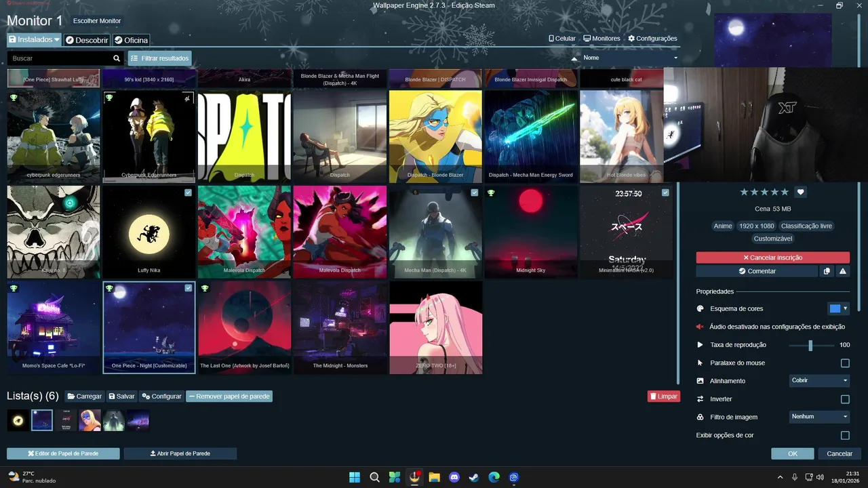
Task: Select Blonde Blazer thumbnail in playlist strip
Action: point(90,420)
